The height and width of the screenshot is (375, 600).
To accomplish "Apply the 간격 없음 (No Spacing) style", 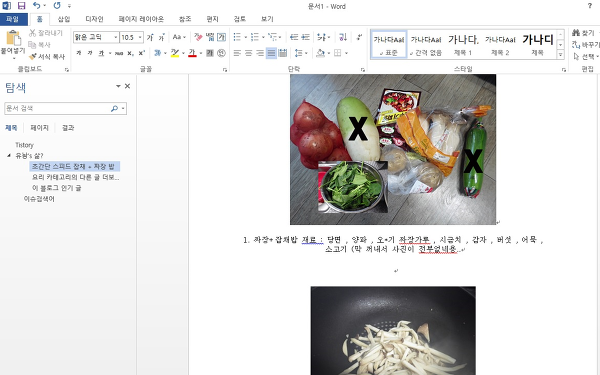I will pyautogui.click(x=426, y=44).
